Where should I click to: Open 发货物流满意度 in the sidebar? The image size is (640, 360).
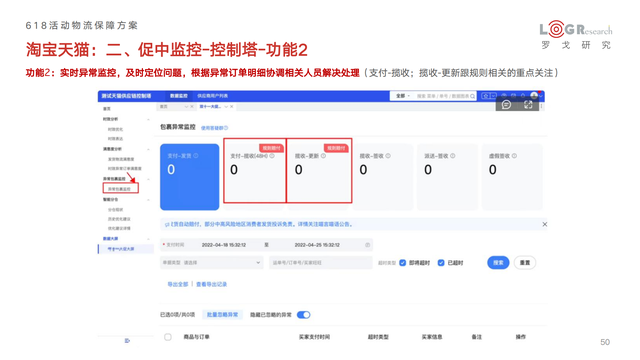[121, 159]
